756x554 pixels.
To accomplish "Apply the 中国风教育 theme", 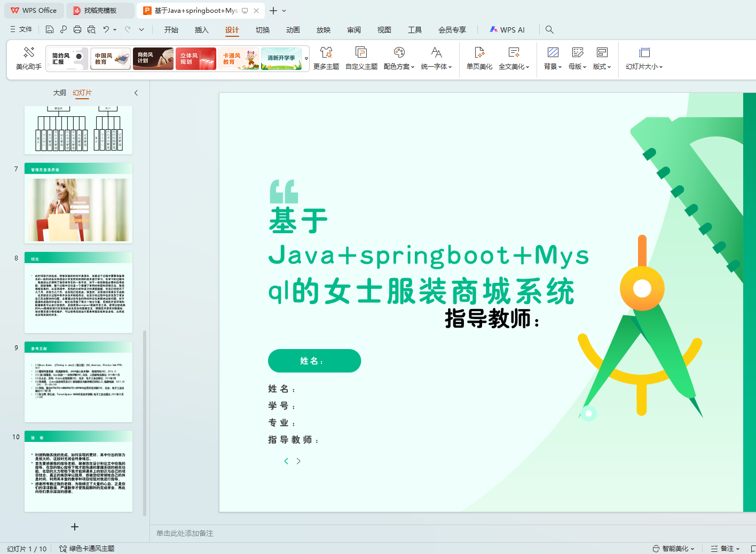I will tap(110, 58).
